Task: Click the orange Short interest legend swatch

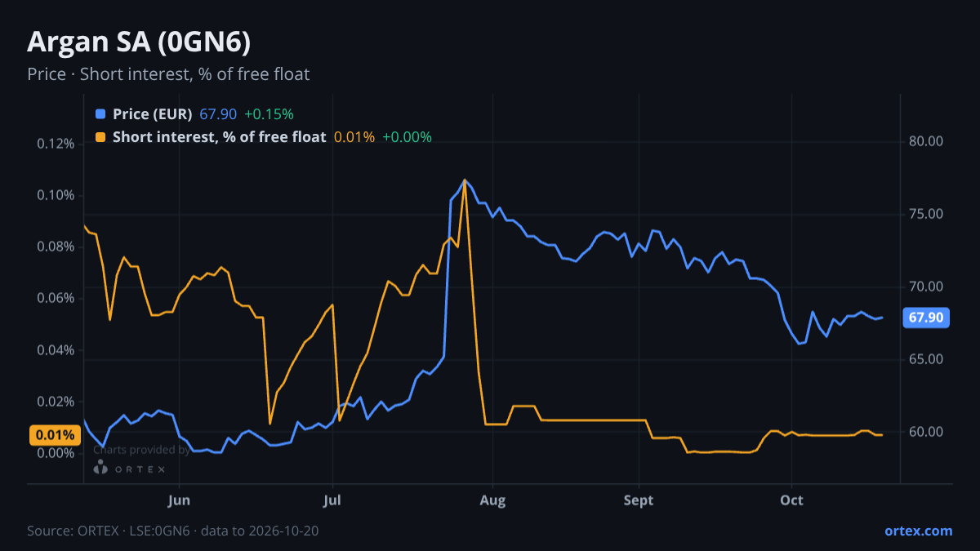Action: (100, 137)
